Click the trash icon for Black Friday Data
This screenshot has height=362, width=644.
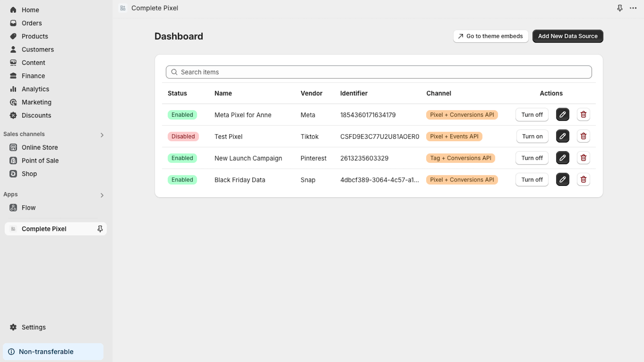point(583,179)
